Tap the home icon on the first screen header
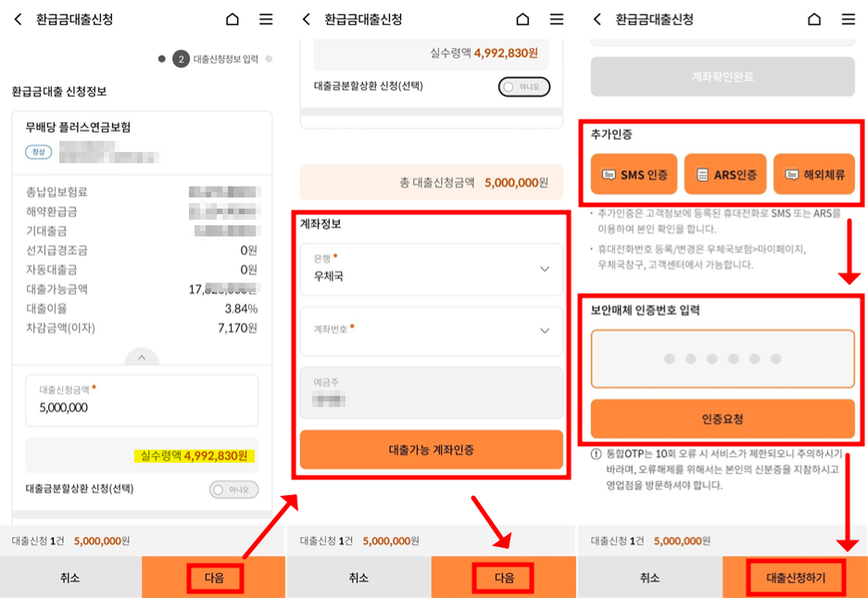Screen dimensions: 868x598 [x=232, y=19]
